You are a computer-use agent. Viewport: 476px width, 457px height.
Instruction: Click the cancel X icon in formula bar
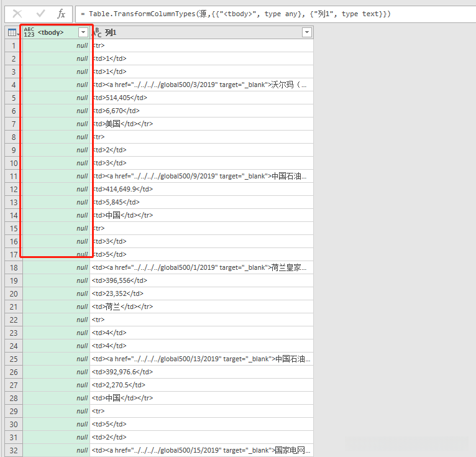tap(17, 14)
